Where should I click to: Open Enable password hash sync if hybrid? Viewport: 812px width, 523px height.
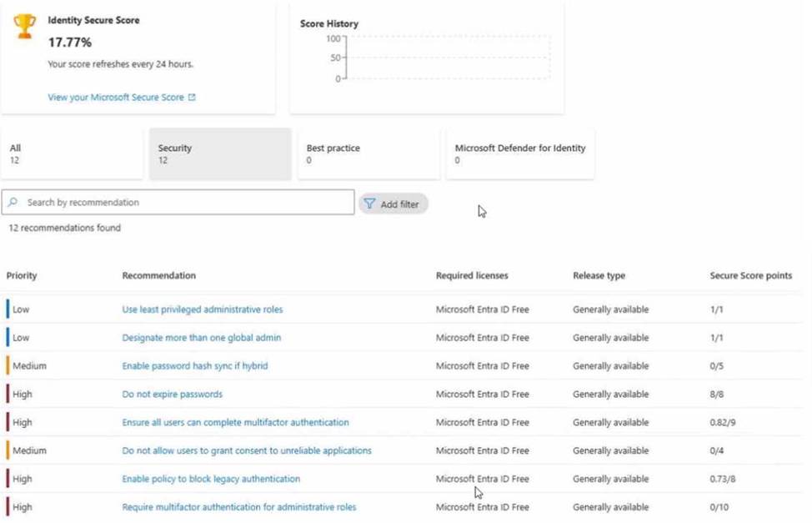195,366
